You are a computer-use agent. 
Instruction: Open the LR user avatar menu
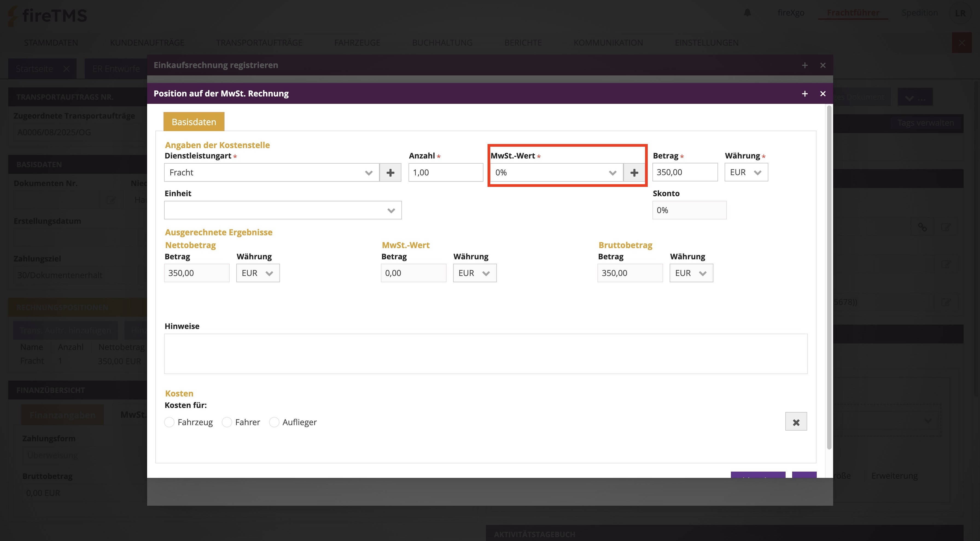[960, 13]
